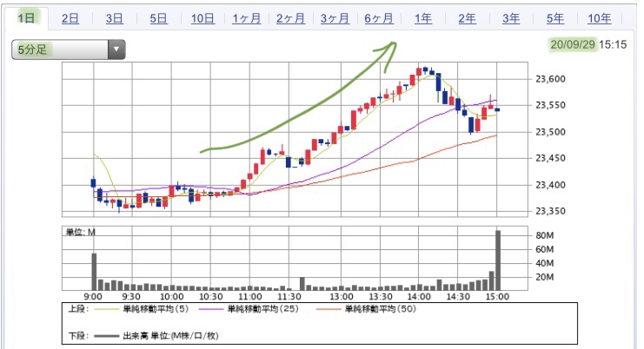Switch chart to 1ヶ月 period
The height and width of the screenshot is (349, 644).
tap(247, 18)
